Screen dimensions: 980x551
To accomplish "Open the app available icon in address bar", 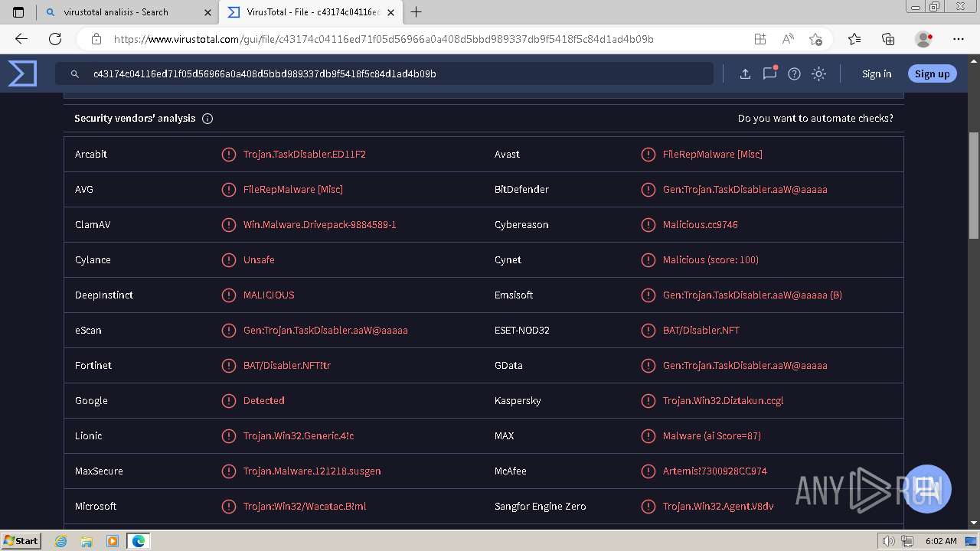I will tap(759, 39).
